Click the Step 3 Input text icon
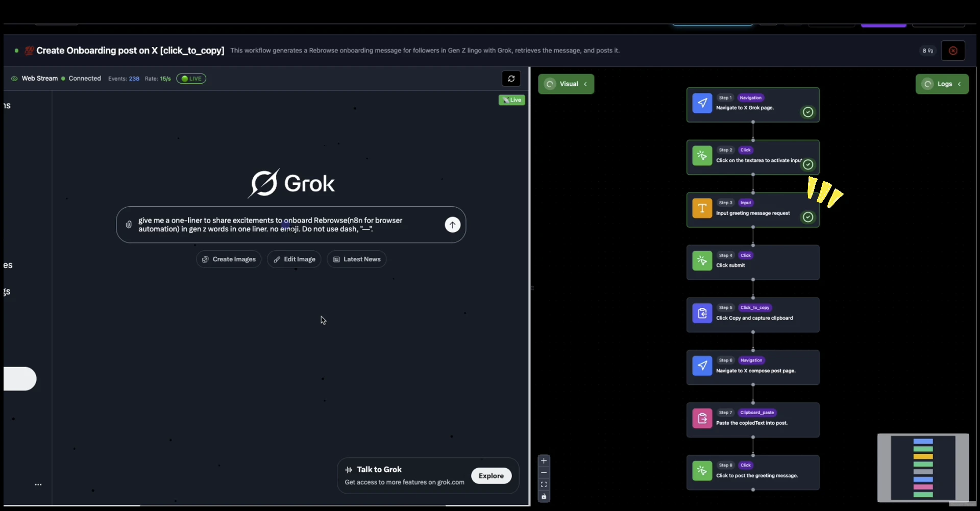 tap(702, 208)
